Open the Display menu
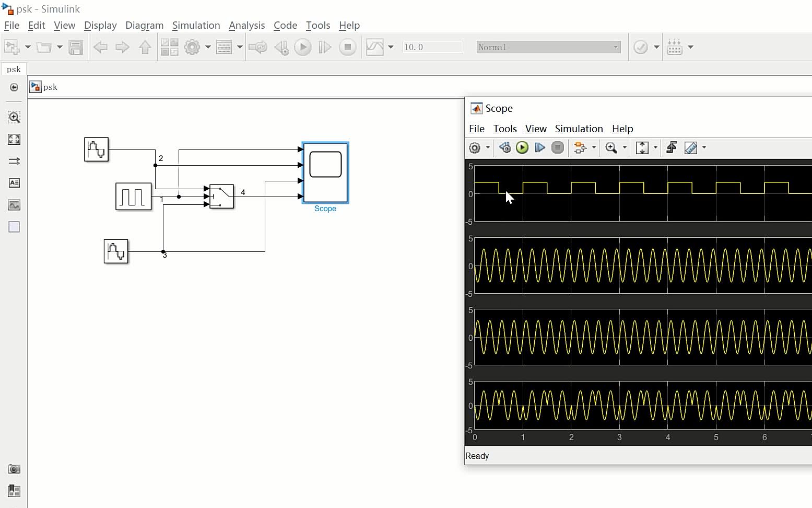This screenshot has width=812, height=508. pyautogui.click(x=100, y=25)
